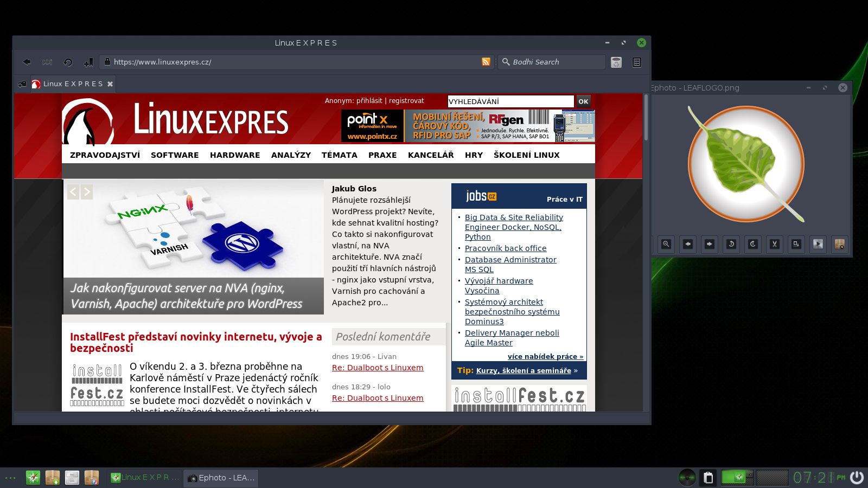868x488 pixels.
Task: Open ŠKOLENÍ LINUX menu item
Action: click(x=526, y=155)
